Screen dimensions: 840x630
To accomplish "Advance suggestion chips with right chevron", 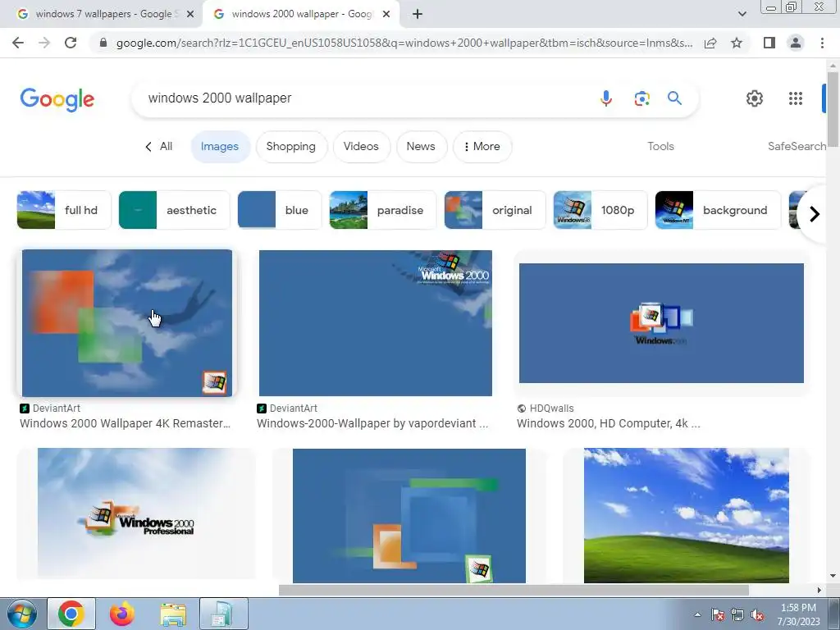I will (815, 214).
